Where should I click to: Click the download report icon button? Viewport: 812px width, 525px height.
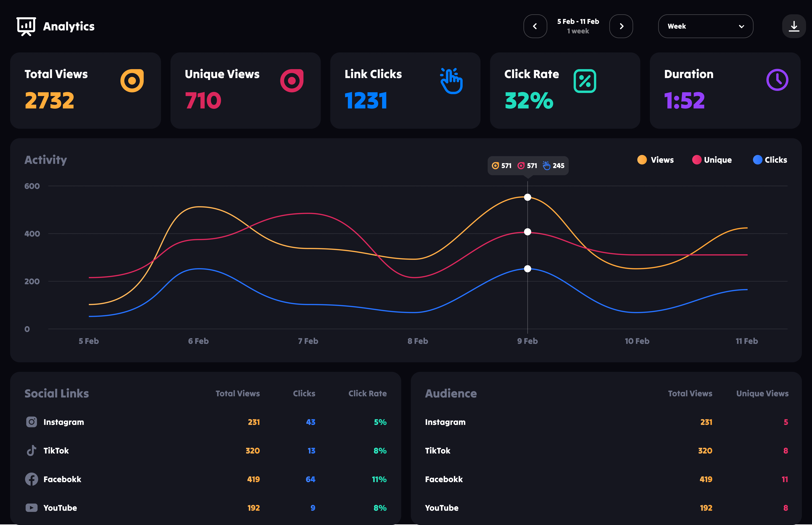click(x=794, y=26)
